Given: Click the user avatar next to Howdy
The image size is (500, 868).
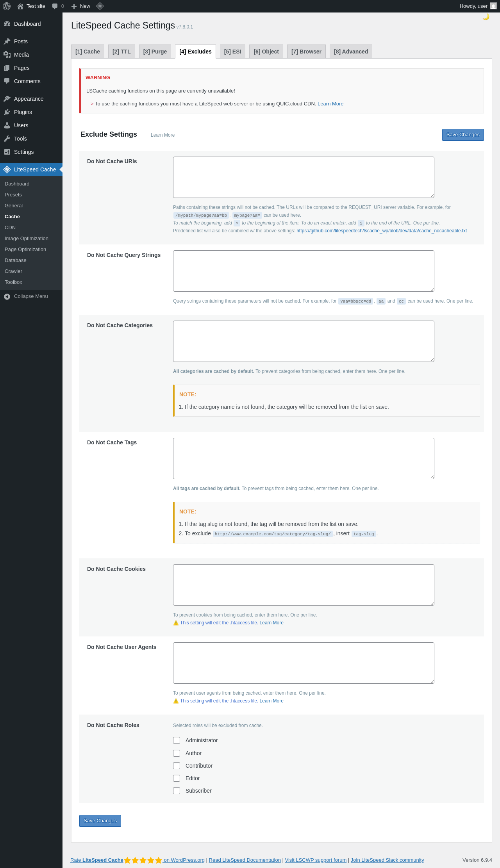Looking at the screenshot, I should [x=493, y=6].
